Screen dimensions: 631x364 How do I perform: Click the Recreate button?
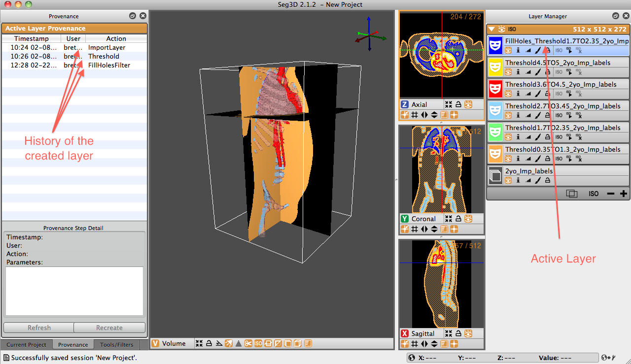[x=109, y=328]
